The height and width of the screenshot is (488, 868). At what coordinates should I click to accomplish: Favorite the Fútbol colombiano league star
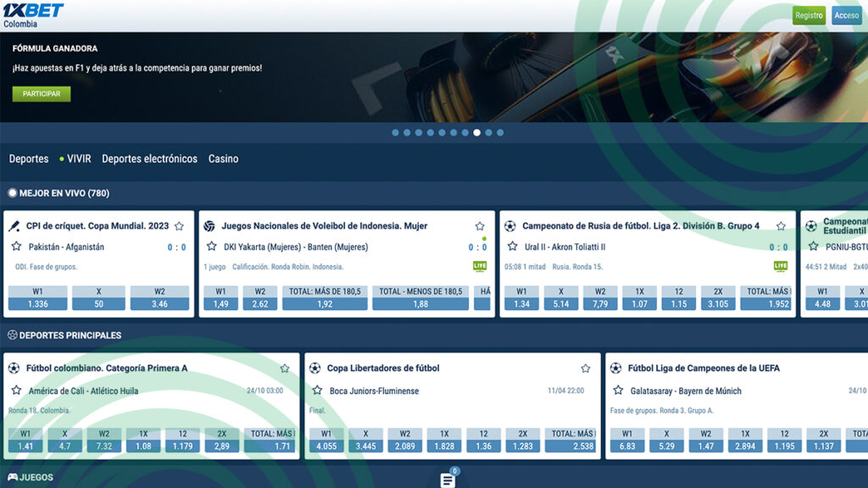pyautogui.click(x=285, y=369)
